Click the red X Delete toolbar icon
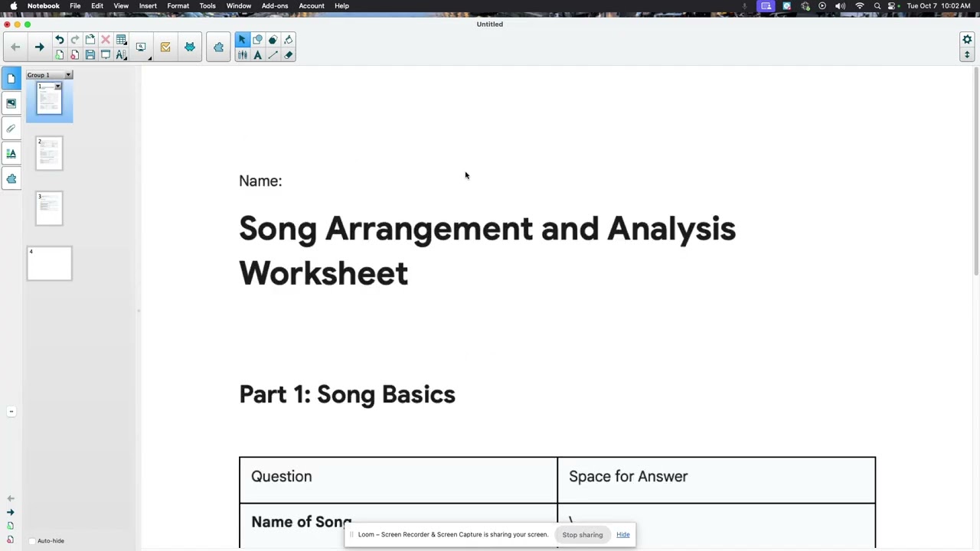Image resolution: width=980 pixels, height=551 pixels. tap(106, 40)
